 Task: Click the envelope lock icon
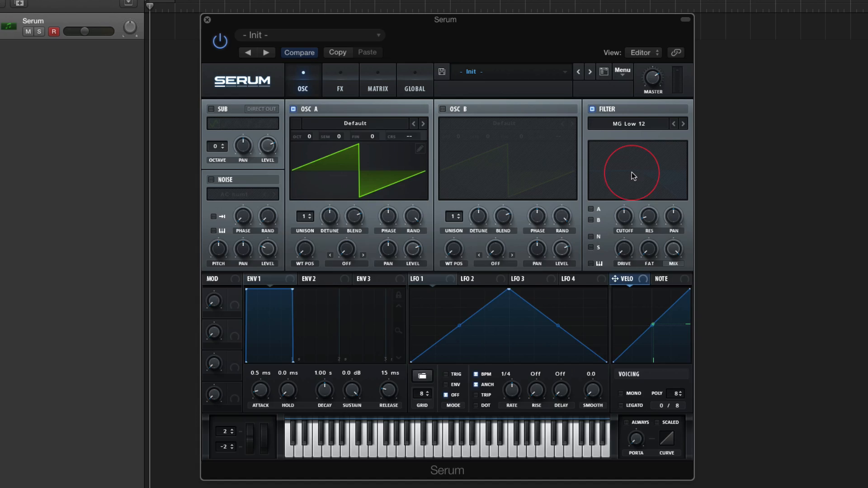[398, 295]
